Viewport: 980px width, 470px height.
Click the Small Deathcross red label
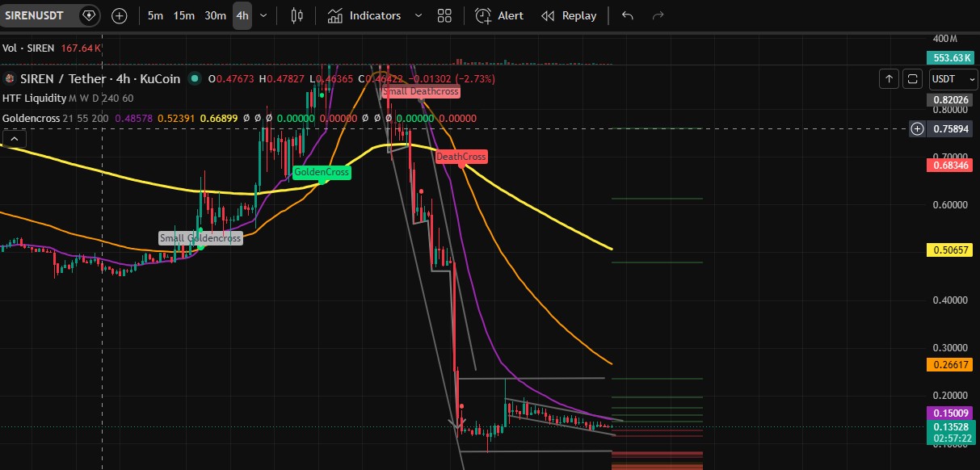point(421,91)
